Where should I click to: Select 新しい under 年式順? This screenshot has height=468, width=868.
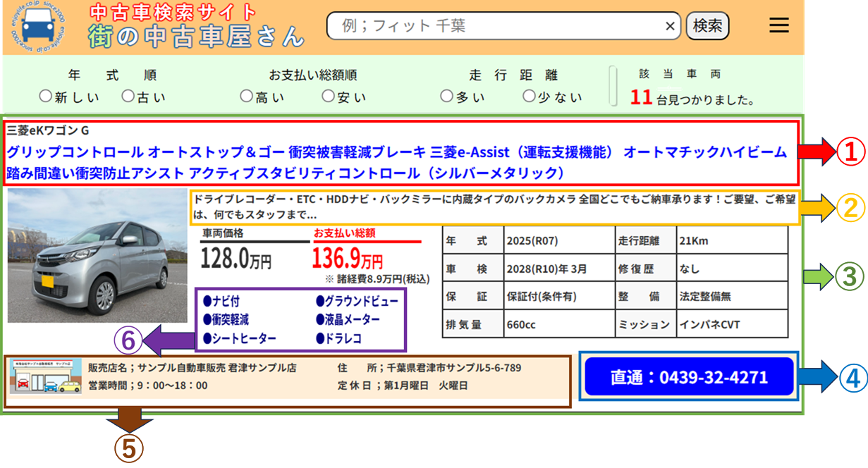pyautogui.click(x=46, y=97)
